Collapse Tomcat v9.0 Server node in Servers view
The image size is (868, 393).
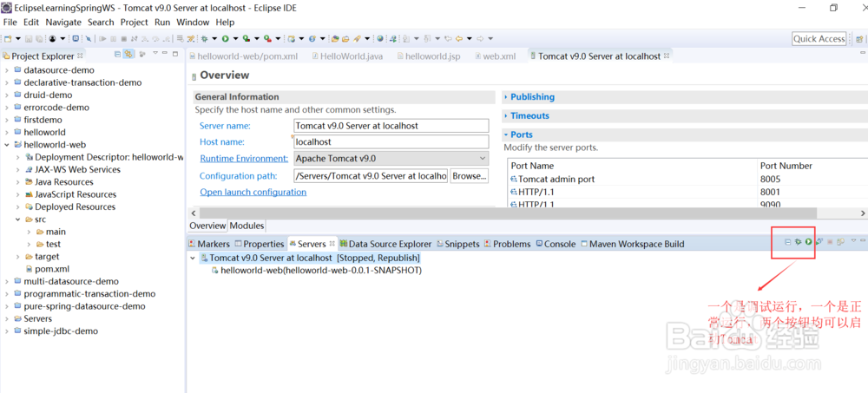193,258
